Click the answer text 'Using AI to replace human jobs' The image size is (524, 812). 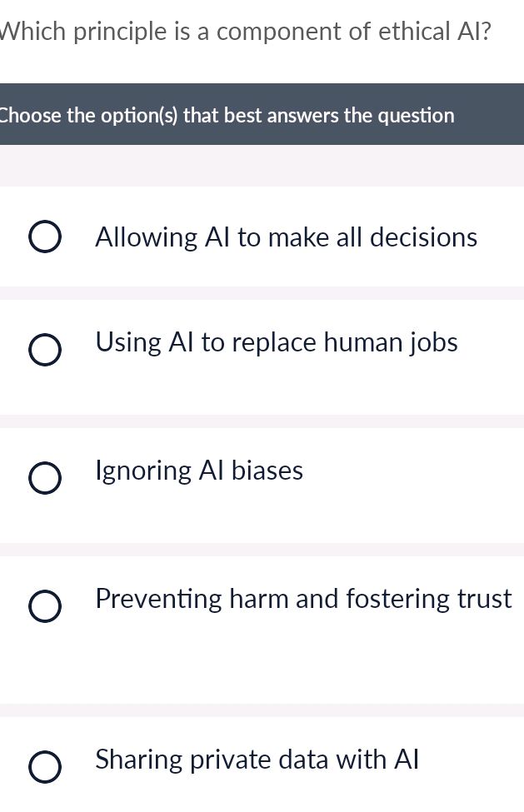pos(277,342)
